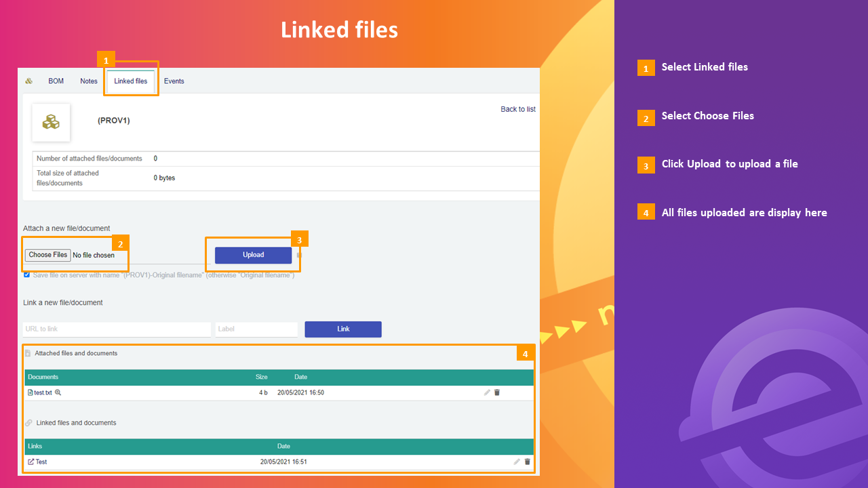Click the document icon next to test.txt
This screenshot has height=488, width=868.
coord(30,392)
